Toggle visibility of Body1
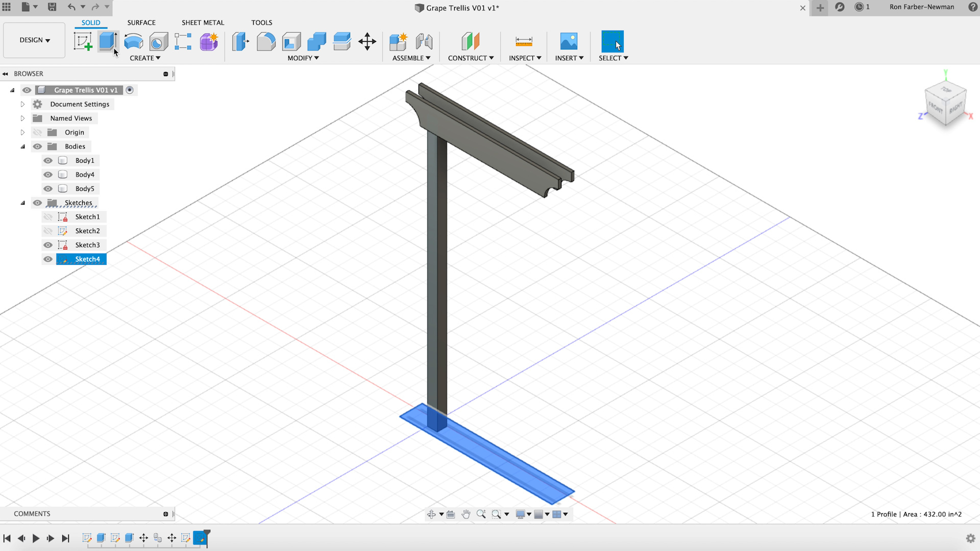This screenshot has width=980, height=551. click(48, 160)
